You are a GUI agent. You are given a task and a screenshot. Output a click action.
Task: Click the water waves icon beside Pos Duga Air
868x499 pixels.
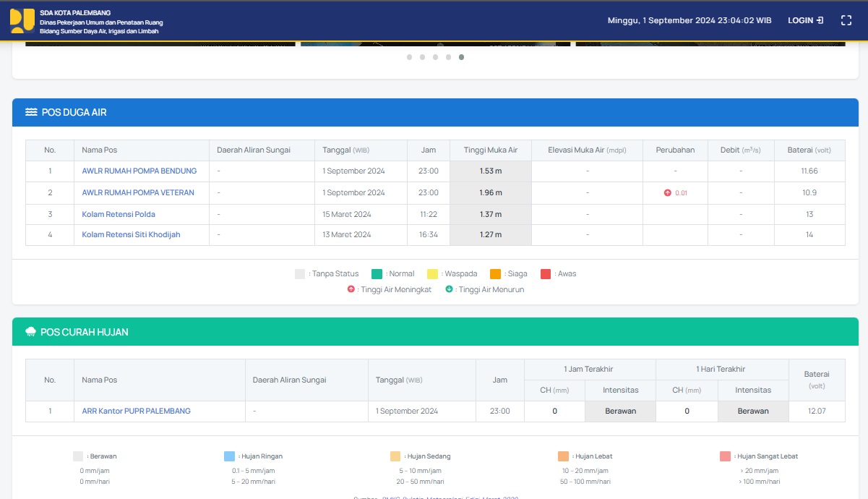click(x=31, y=112)
